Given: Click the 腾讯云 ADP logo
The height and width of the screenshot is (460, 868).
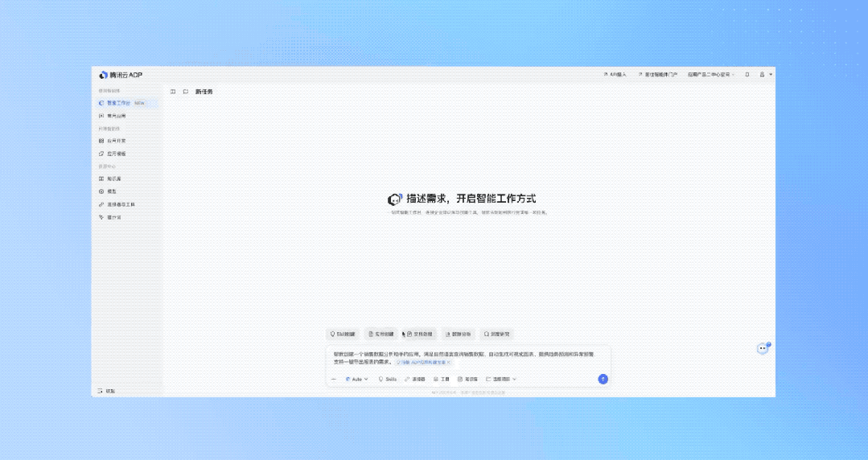Looking at the screenshot, I should 121,75.
